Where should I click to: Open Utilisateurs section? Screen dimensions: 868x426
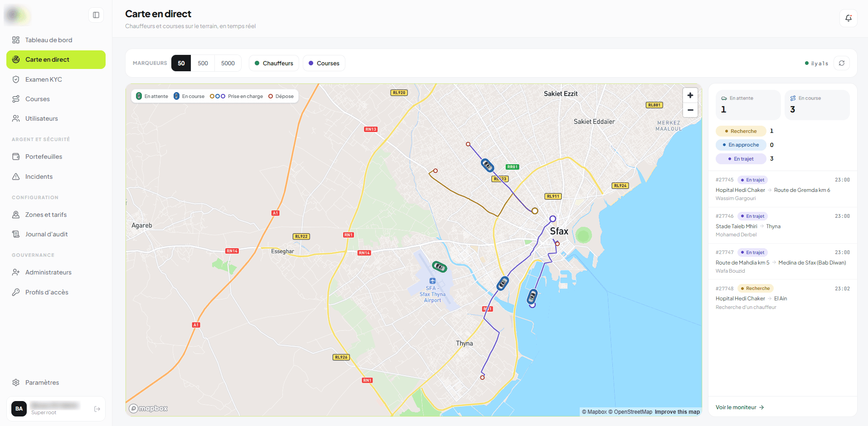click(x=56, y=118)
